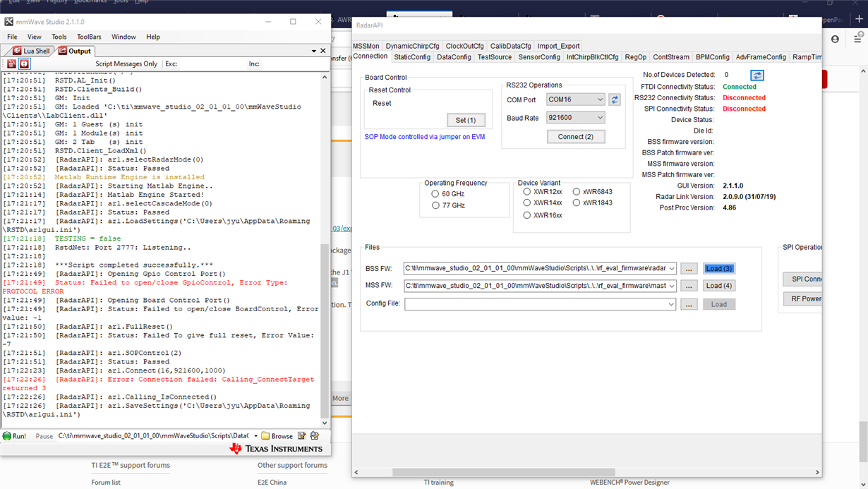Open the Import_Export tab

558,46
